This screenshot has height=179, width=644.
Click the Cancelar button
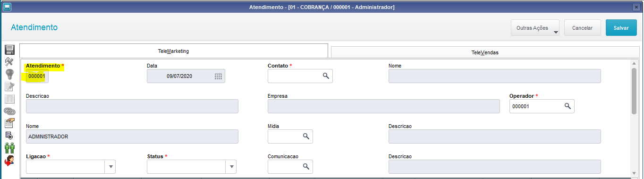click(582, 28)
